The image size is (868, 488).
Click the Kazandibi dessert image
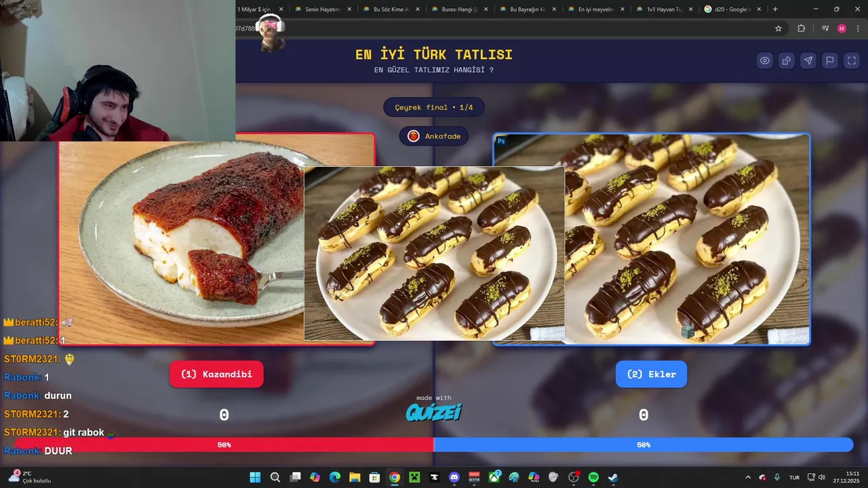coord(182,243)
